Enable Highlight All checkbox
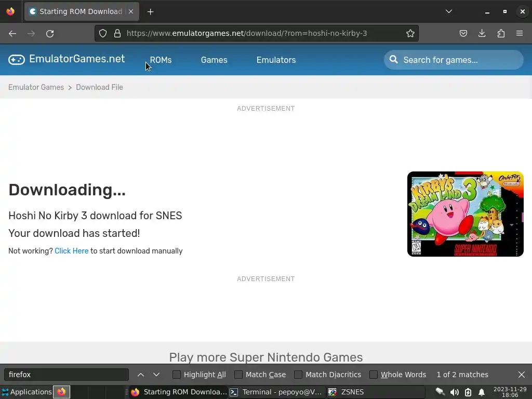532x399 pixels. [177, 375]
